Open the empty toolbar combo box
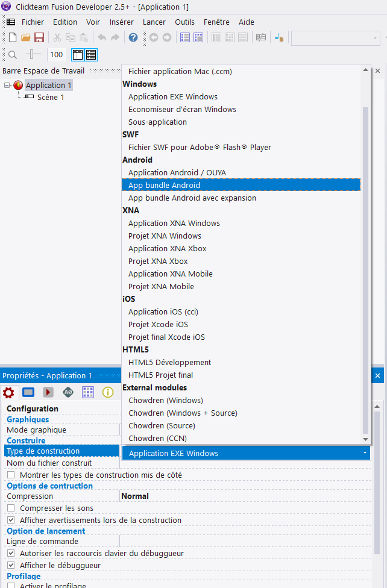This screenshot has height=588, width=387. 336,38
